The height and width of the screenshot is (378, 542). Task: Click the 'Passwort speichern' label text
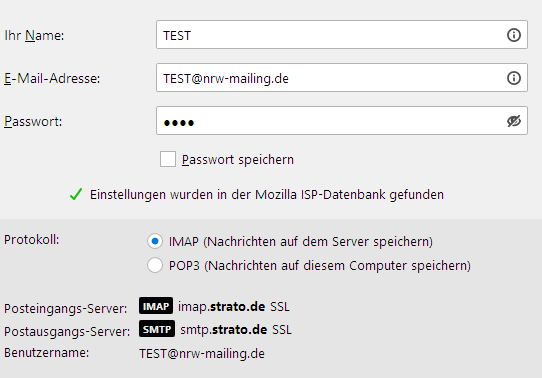238,160
